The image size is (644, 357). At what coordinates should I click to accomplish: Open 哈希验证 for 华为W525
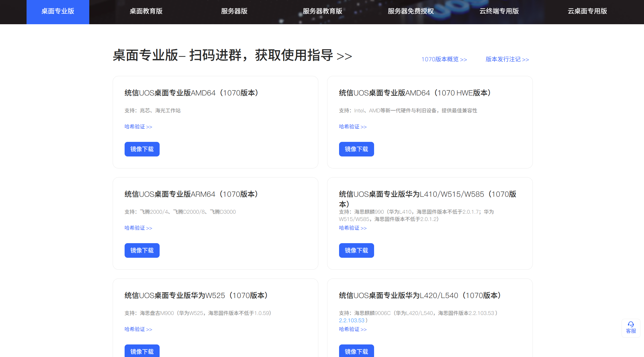tap(138, 329)
